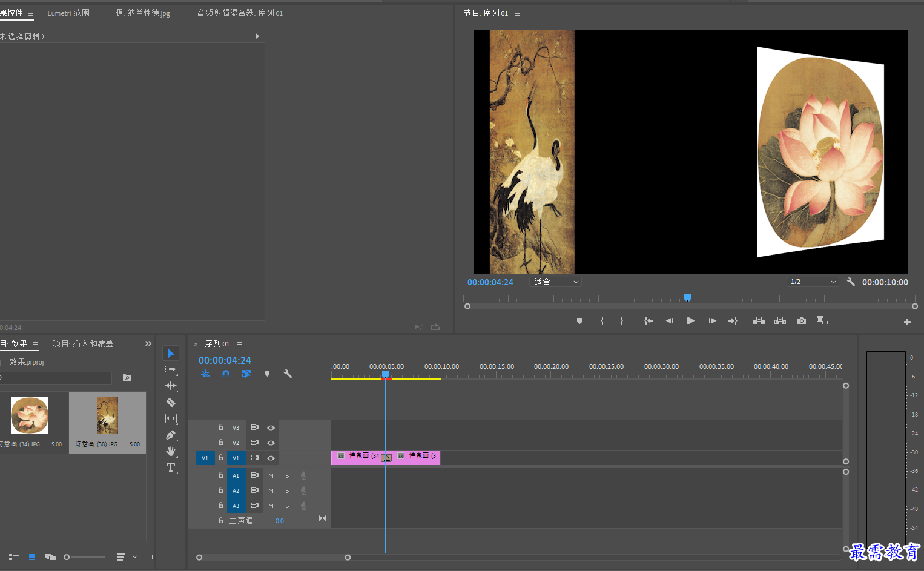This screenshot has height=571, width=924.
Task: Open the sequence 序列01 panel menu
Action: tap(239, 344)
